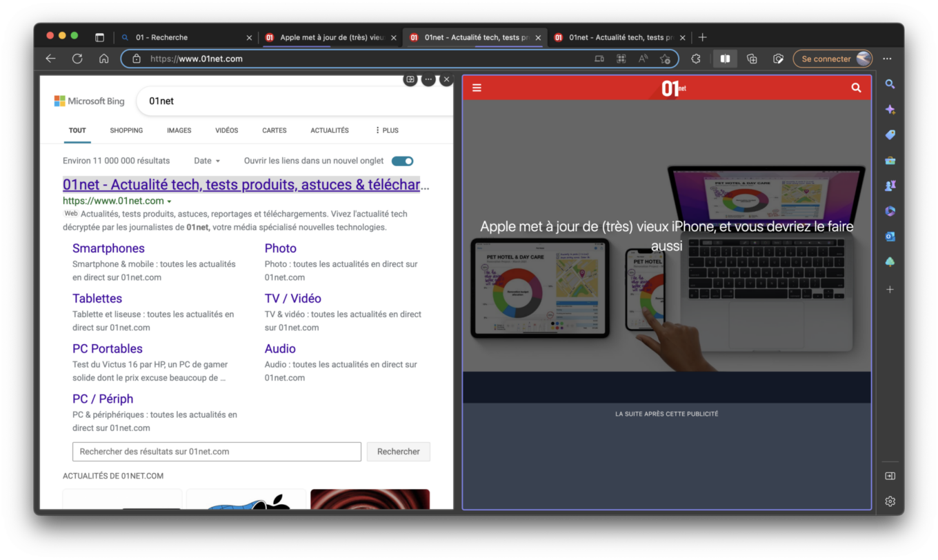The height and width of the screenshot is (560, 938).
Task: Hide the sidebar with collapse icon
Action: tap(890, 476)
